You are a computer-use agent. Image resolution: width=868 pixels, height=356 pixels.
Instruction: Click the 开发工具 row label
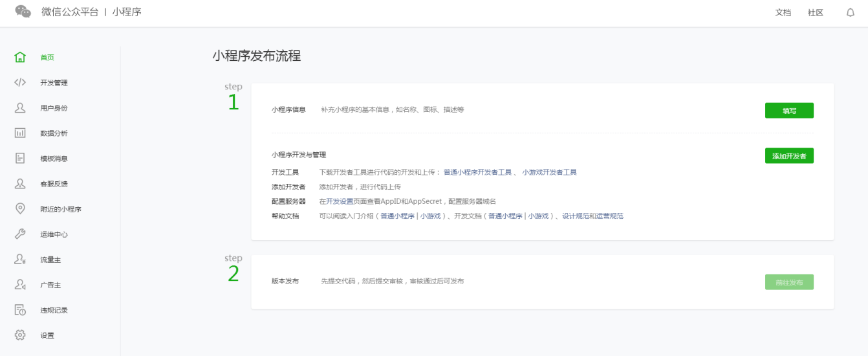(285, 172)
